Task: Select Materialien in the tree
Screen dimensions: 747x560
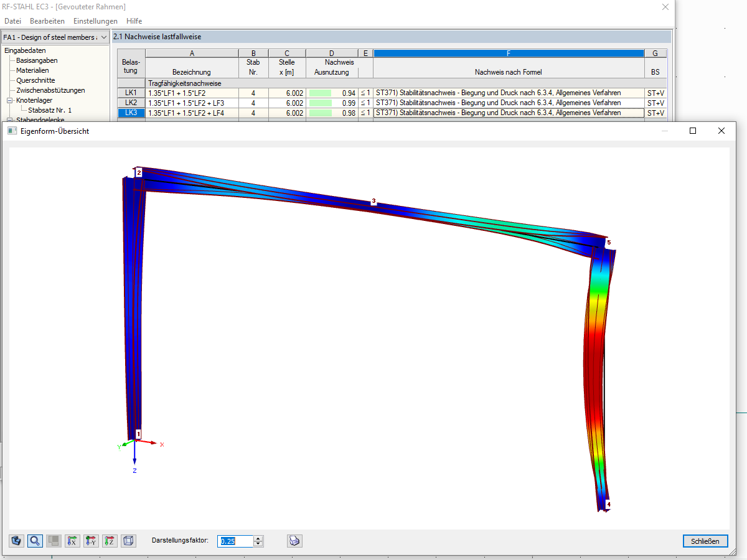Action: (x=32, y=70)
